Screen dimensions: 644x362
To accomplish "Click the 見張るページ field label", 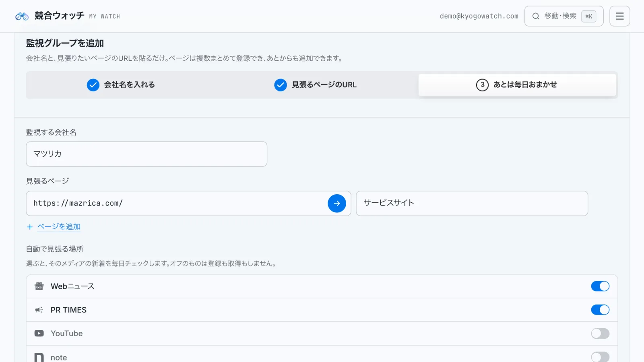I will (47, 181).
